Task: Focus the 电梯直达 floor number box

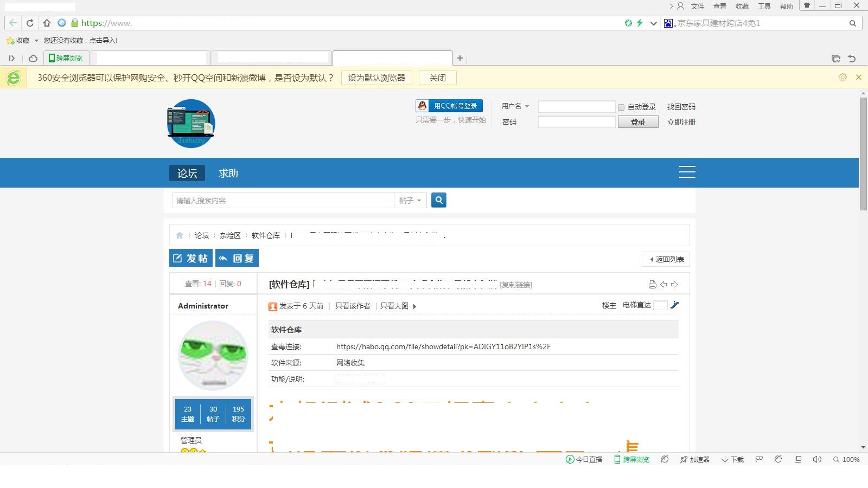Action: [660, 305]
